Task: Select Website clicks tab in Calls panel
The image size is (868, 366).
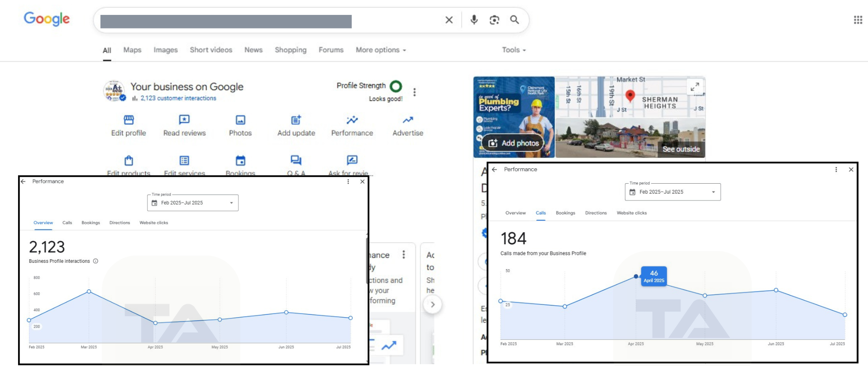Action: pos(631,213)
